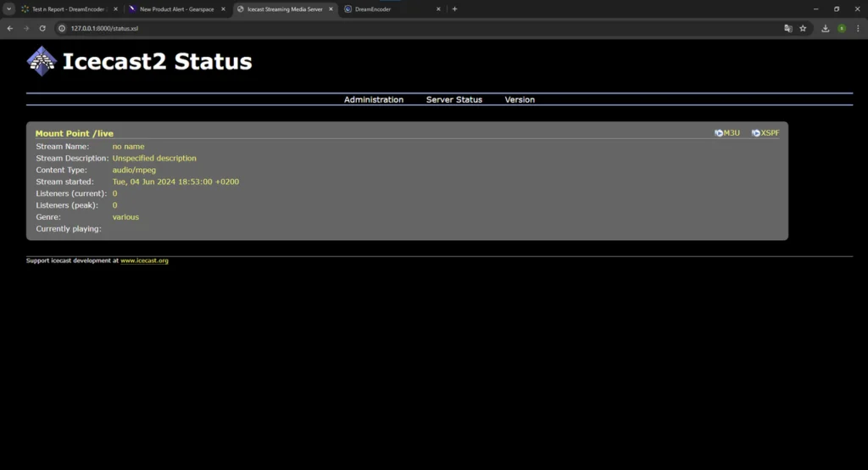Screen dimensions: 868x470
Task: Open the Chrome three-dot menu
Action: point(858,28)
